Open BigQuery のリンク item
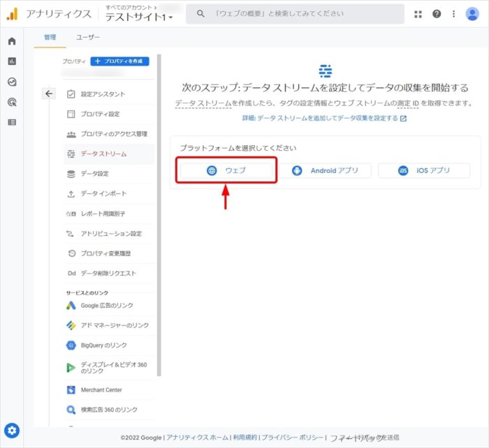This screenshot has width=489, height=448. (108, 345)
